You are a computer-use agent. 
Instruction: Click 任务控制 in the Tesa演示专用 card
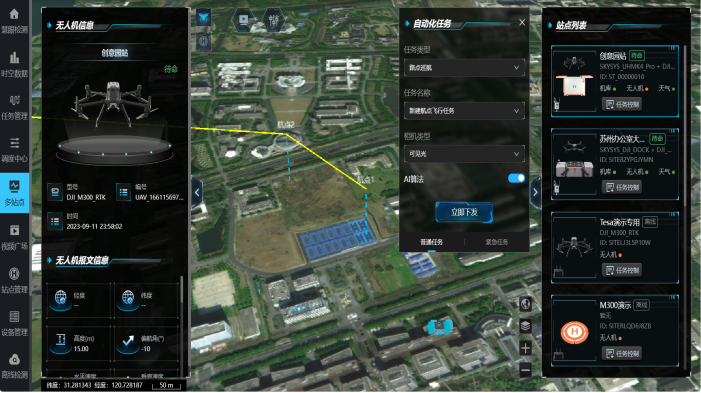622,270
